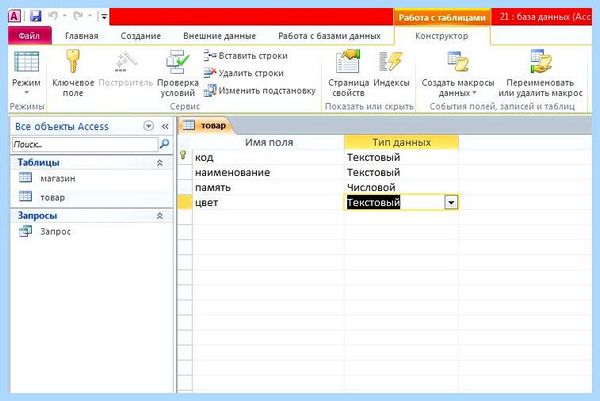The image size is (600, 401).
Task: Click Изменить подстановку
Action: point(260,91)
